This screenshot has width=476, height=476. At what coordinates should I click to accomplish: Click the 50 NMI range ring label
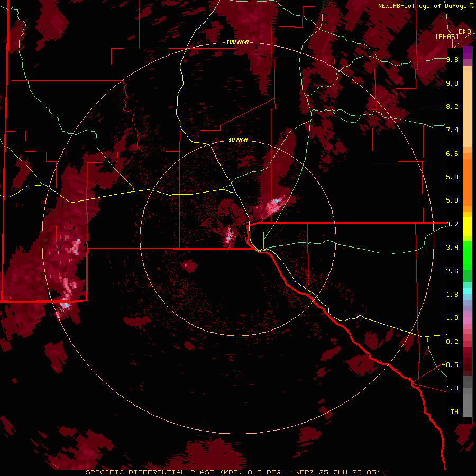click(238, 140)
